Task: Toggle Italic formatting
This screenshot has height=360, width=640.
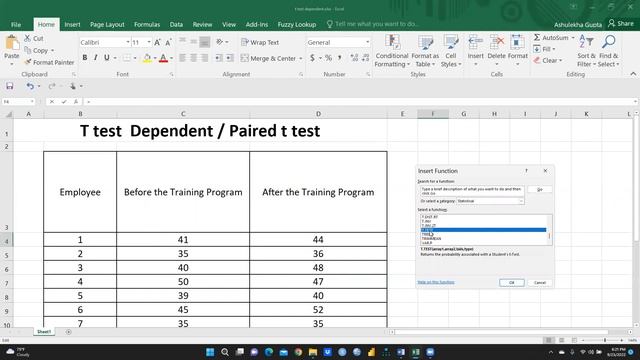Action: point(96,58)
